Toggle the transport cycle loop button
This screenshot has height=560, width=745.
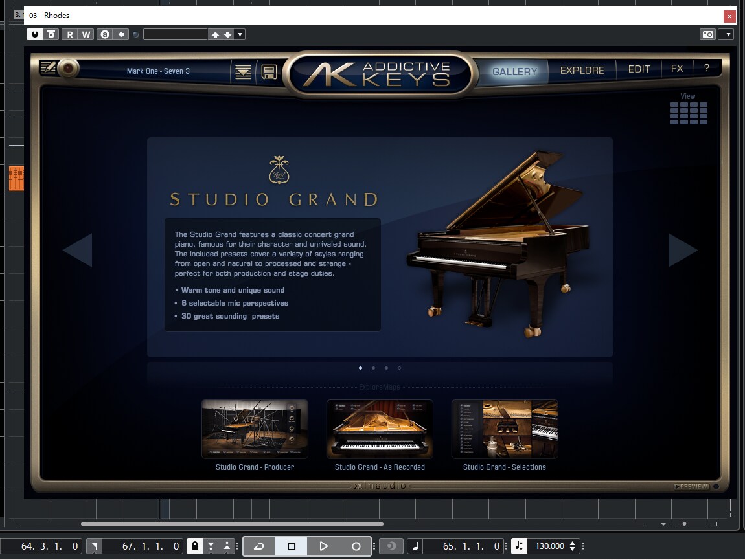click(259, 546)
